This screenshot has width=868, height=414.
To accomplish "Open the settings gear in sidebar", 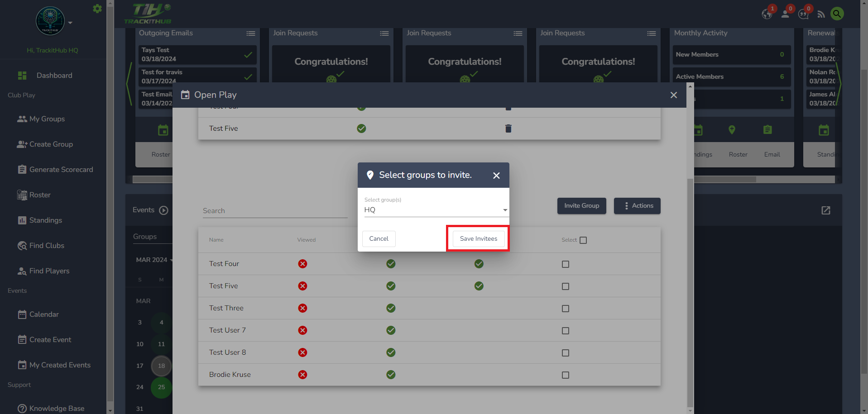I will [x=97, y=9].
